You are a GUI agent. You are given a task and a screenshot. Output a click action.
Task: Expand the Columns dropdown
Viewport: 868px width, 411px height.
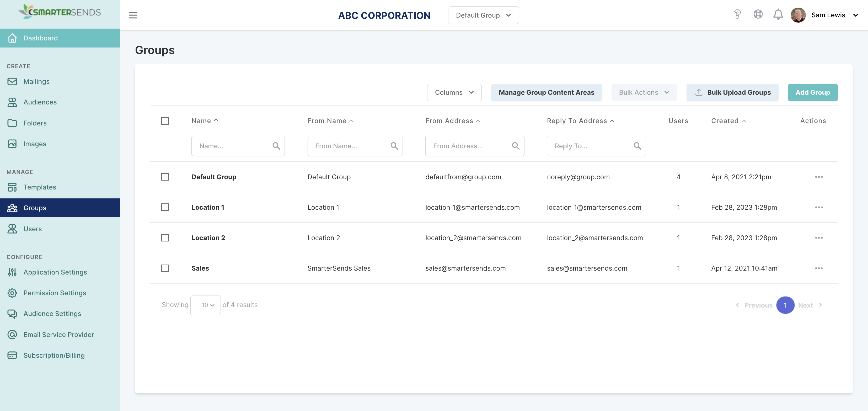454,92
